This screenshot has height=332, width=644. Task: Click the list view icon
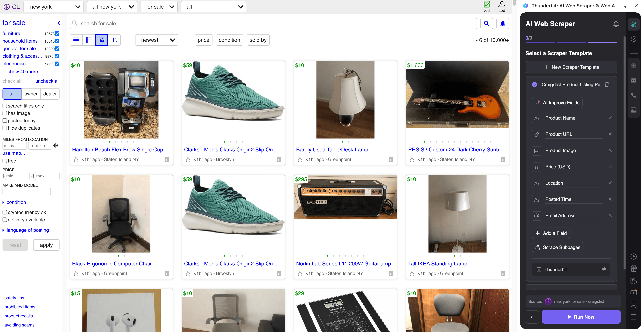[x=89, y=40]
